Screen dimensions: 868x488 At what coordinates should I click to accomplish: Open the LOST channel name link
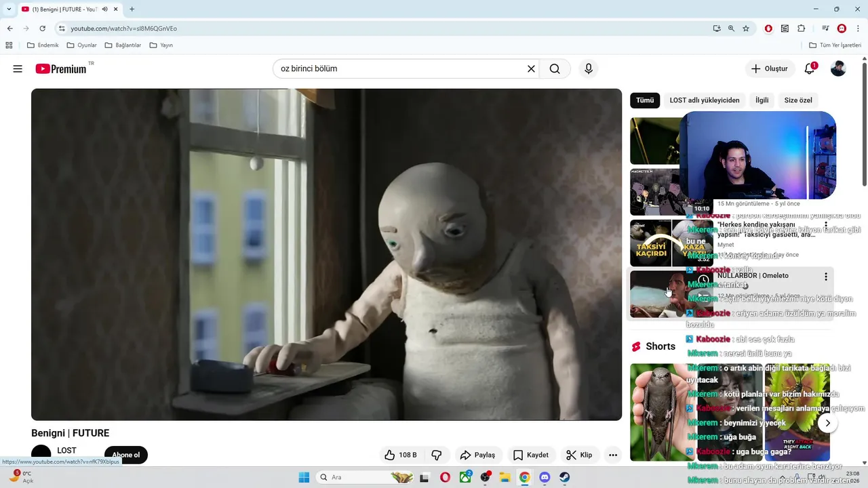pos(66,451)
